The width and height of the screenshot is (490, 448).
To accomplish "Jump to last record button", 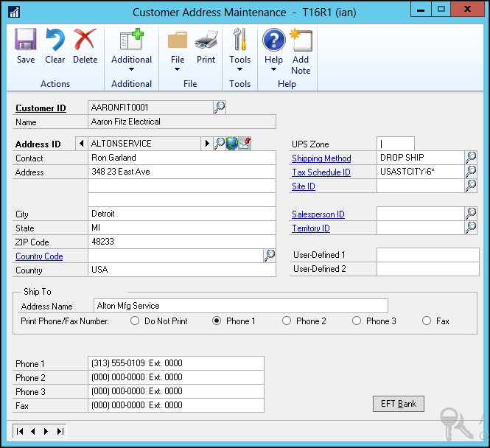I will click(60, 432).
